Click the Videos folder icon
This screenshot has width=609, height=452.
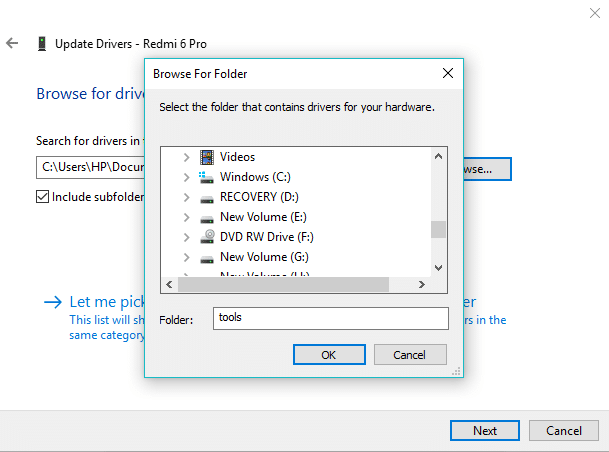click(207, 157)
